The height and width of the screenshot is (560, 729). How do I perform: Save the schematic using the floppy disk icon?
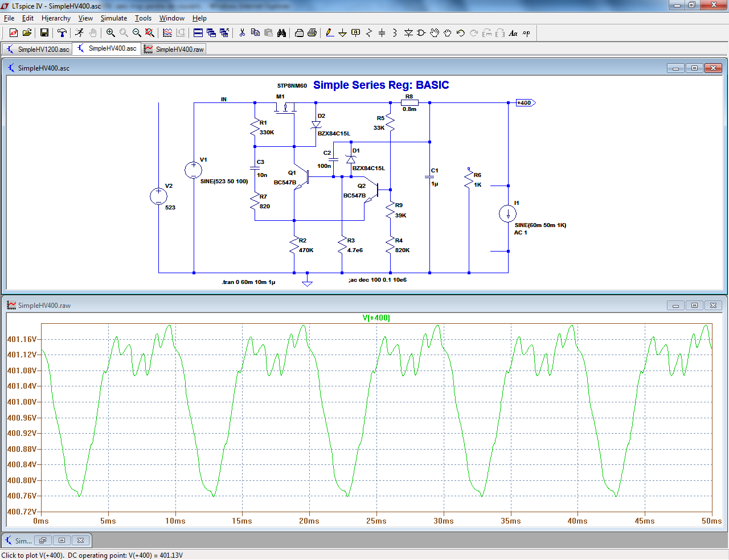[44, 33]
